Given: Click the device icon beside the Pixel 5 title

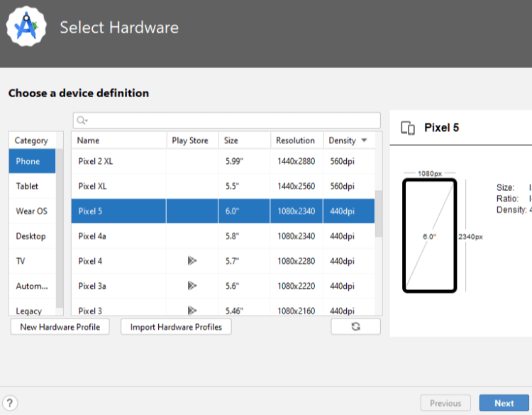Looking at the screenshot, I should [407, 128].
